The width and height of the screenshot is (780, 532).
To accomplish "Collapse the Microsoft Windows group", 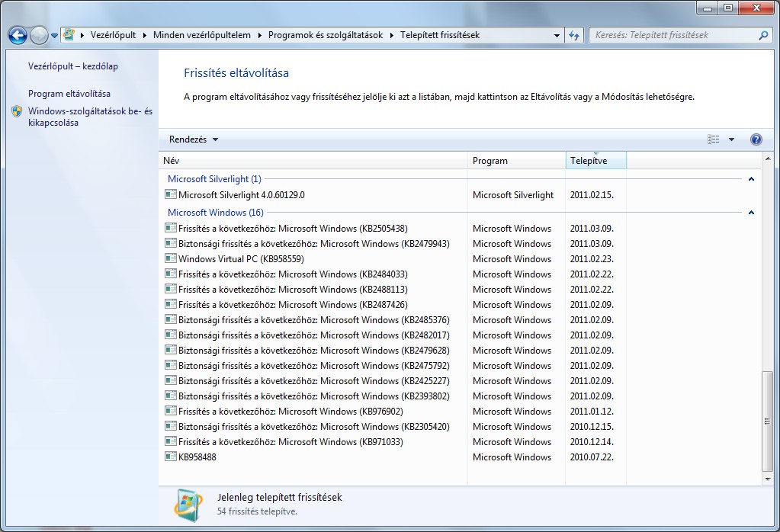I will [x=751, y=213].
